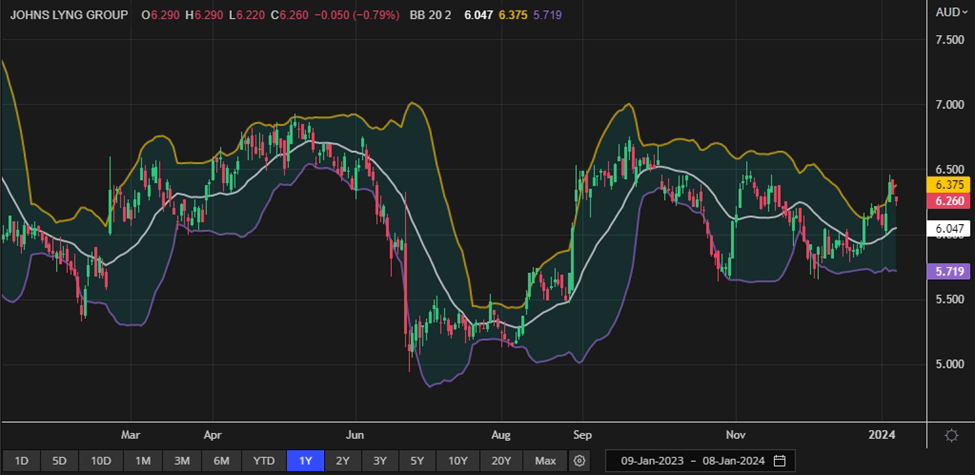Show the 5Y price history
975x475 pixels.
[418, 461]
